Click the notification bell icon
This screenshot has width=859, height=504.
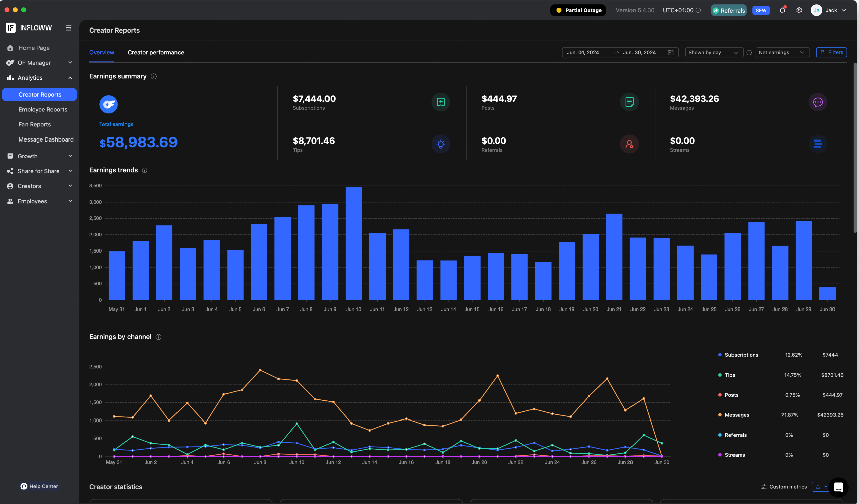pos(782,10)
